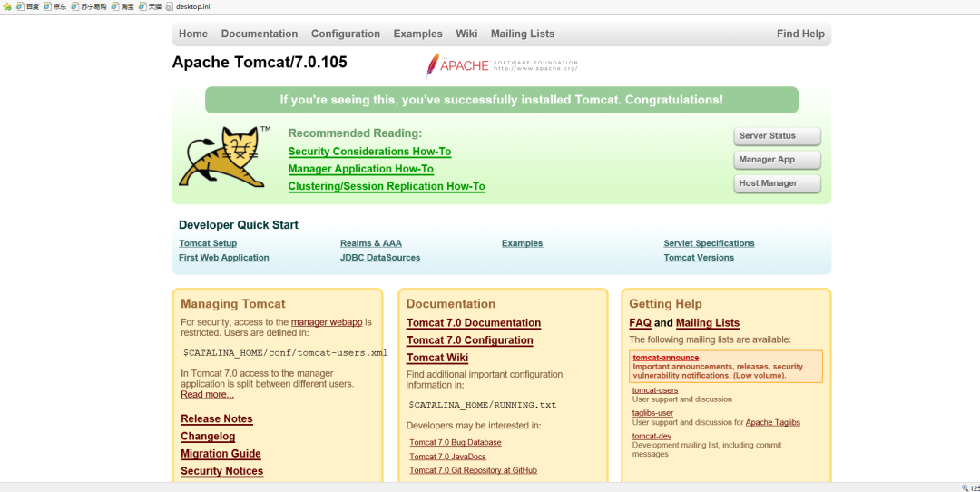Screen dimensions: 980x492
Task: Click the Apache Software Foundation logo
Action: [x=501, y=65]
